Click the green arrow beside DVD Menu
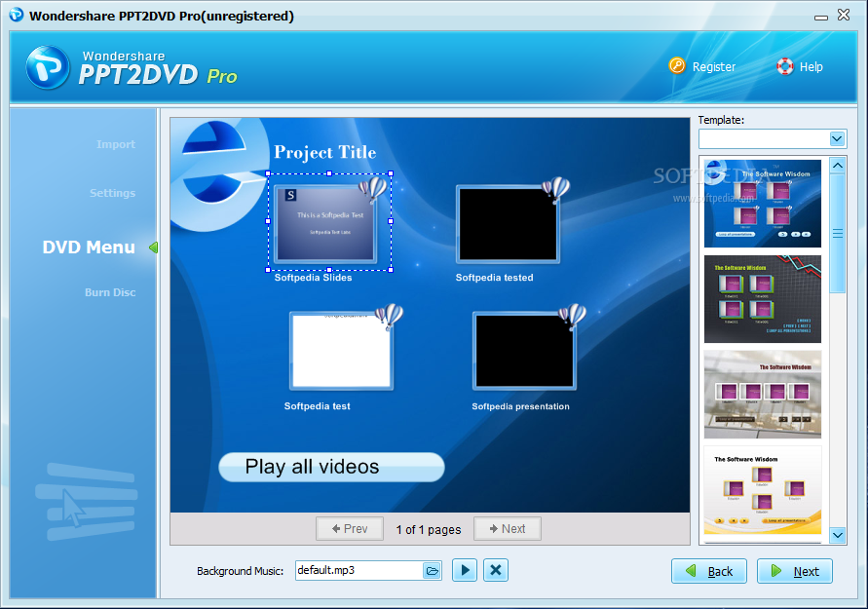This screenshot has width=868, height=609. [153, 247]
